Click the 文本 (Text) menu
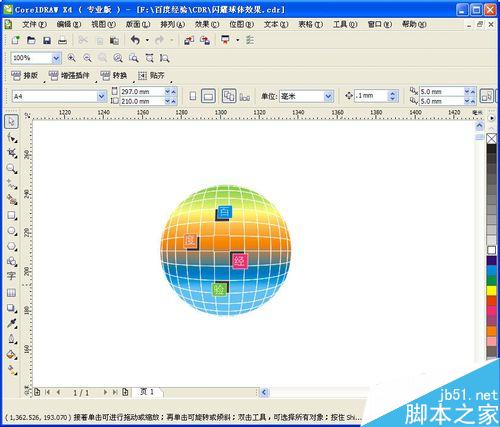 (x=276, y=24)
